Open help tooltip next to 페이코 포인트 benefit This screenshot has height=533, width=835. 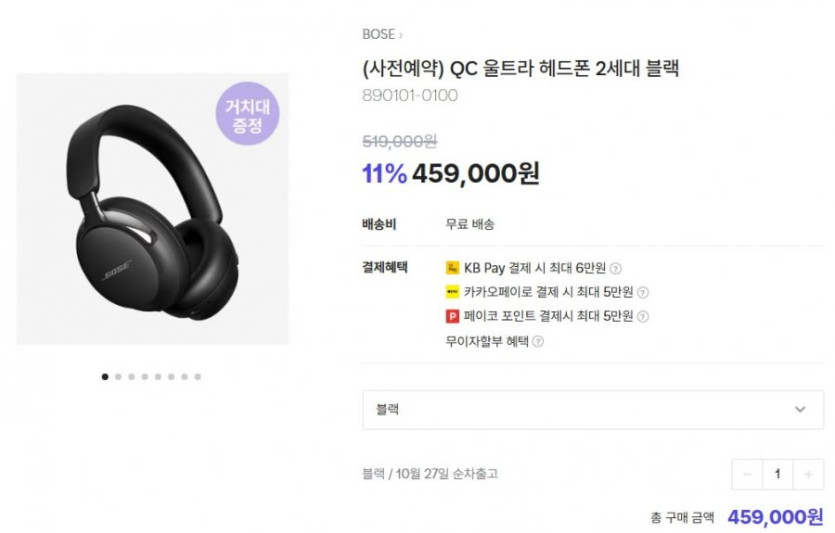point(643,317)
